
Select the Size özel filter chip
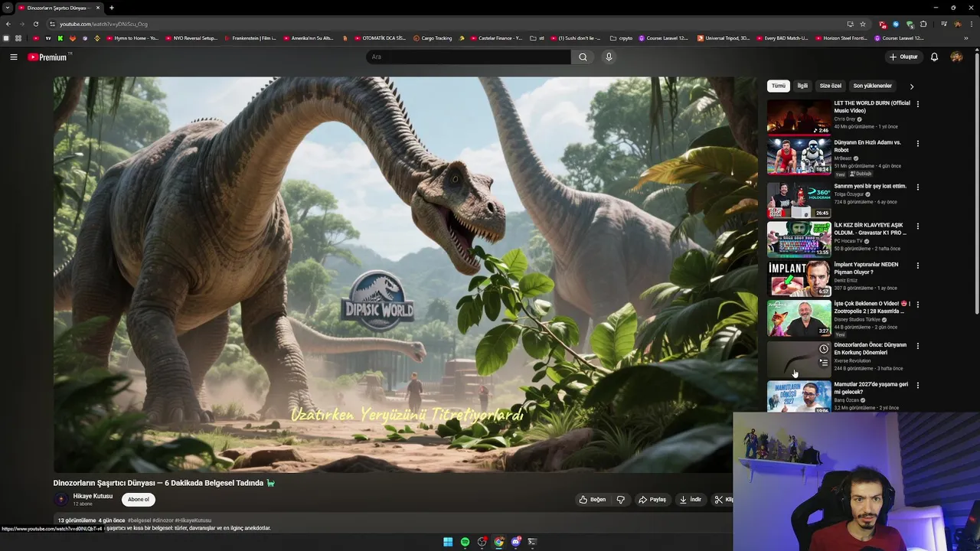coord(830,86)
